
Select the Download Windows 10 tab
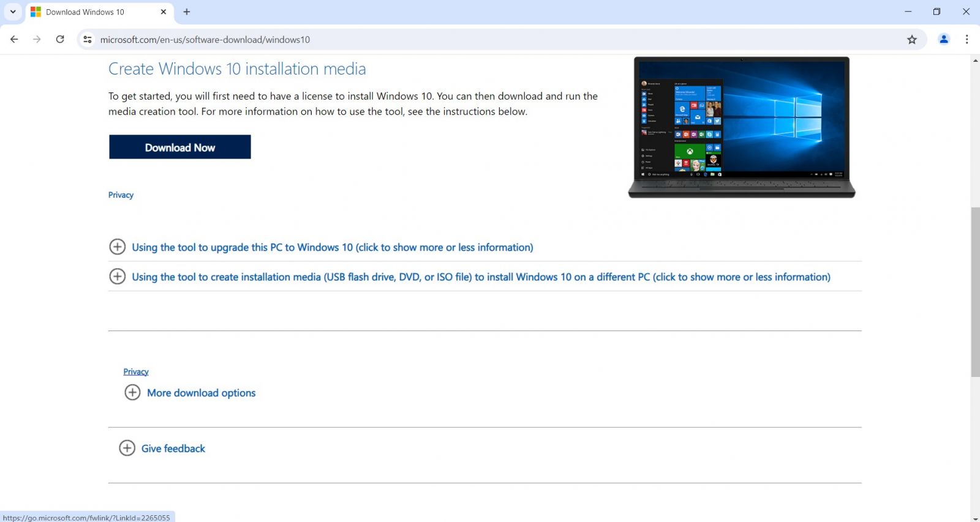(99, 12)
